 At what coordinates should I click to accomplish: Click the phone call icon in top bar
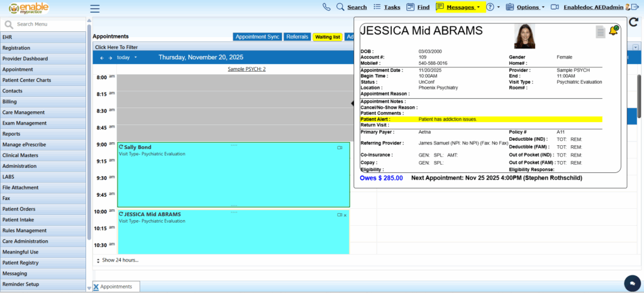point(326,7)
